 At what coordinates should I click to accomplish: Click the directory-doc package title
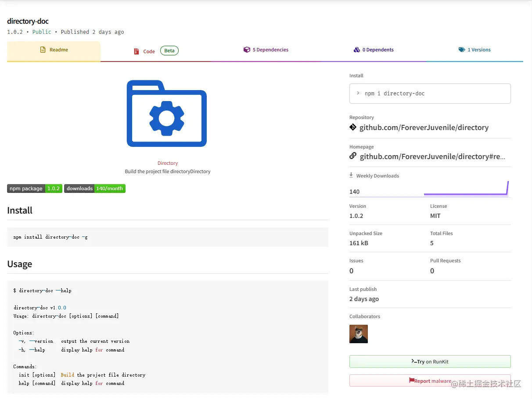coord(28,21)
